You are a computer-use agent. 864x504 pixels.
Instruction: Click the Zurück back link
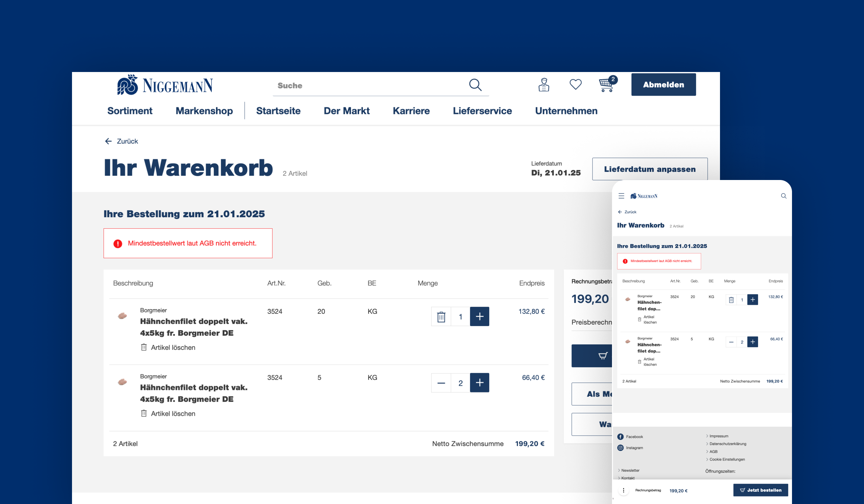click(x=121, y=141)
